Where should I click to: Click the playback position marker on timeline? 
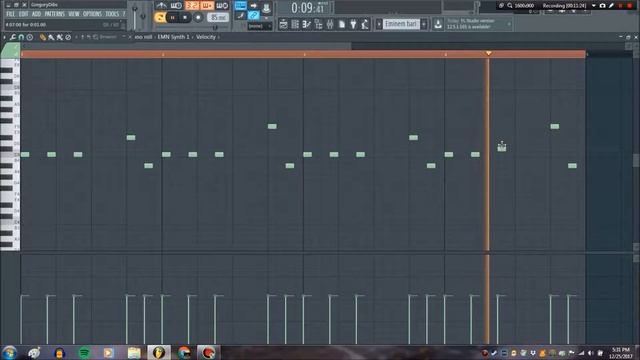pyautogui.click(x=489, y=53)
